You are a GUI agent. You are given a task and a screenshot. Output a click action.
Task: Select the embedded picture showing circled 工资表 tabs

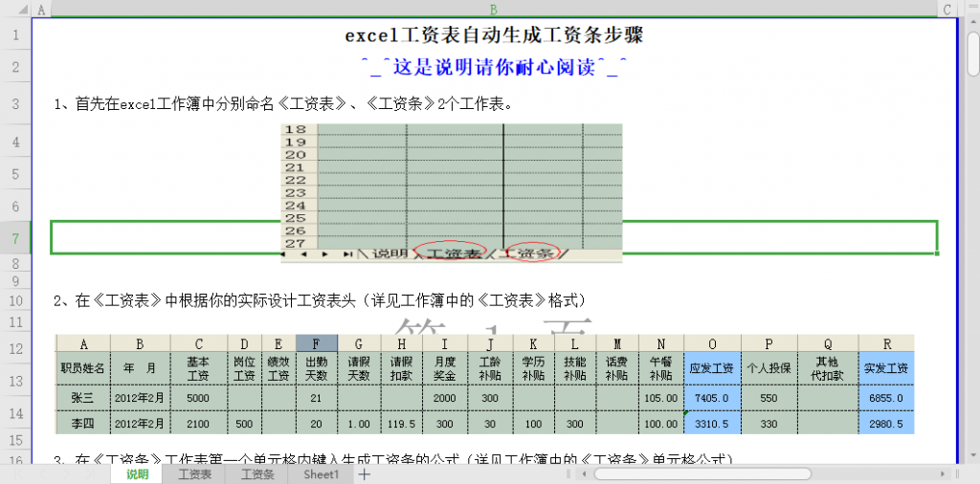pyautogui.click(x=452, y=193)
